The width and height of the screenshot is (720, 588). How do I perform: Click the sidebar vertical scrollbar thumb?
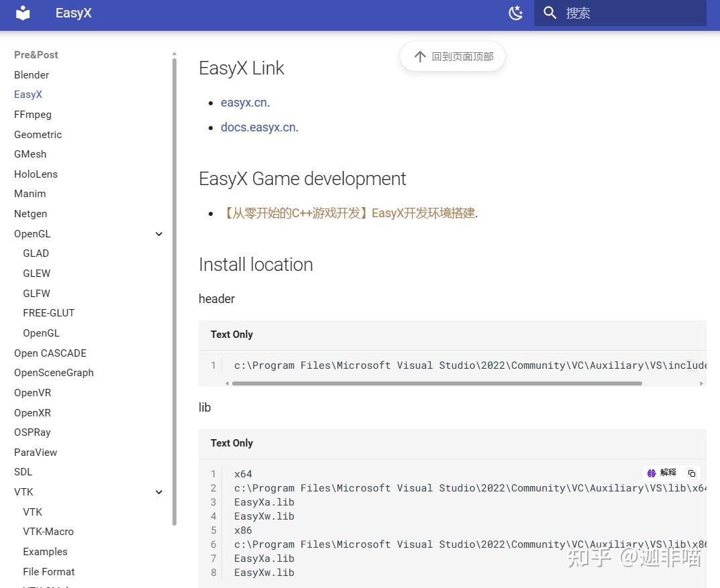pos(174,292)
